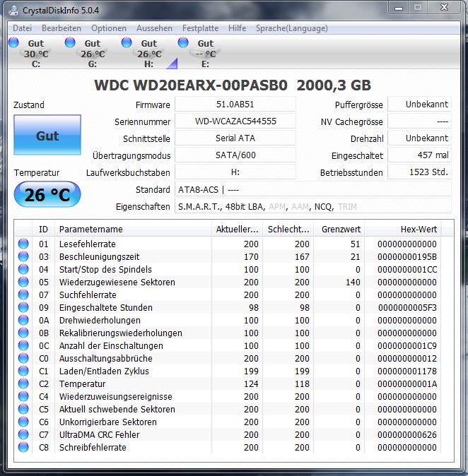Click hex value 0000000005F3
Image resolution: width=468 pixels, height=476 pixels.
(x=407, y=308)
